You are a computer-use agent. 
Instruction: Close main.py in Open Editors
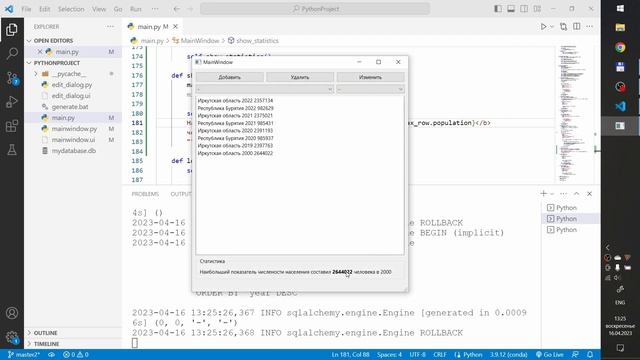point(40,52)
